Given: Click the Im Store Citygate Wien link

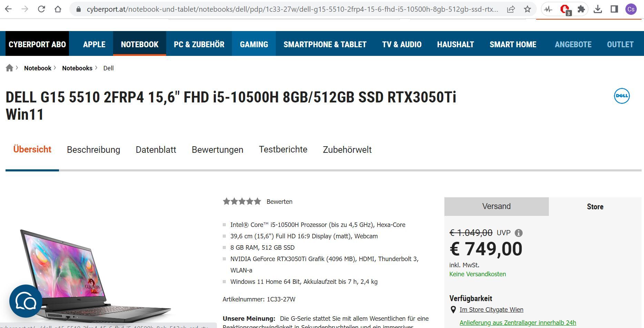Looking at the screenshot, I should coord(491,310).
